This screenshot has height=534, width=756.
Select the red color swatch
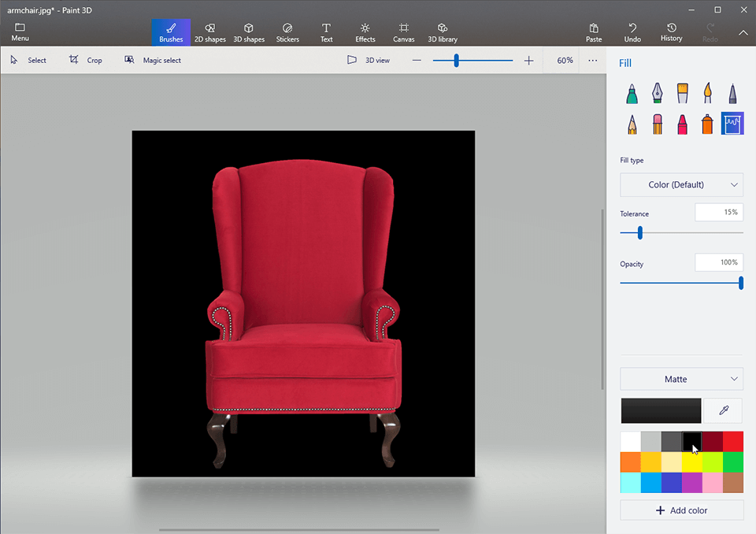(x=733, y=441)
